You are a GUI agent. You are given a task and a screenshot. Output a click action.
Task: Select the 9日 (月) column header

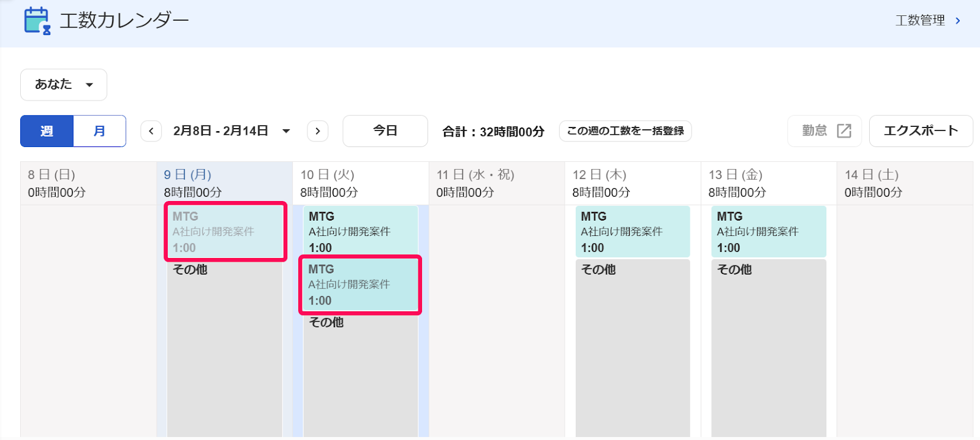pyautogui.click(x=224, y=183)
